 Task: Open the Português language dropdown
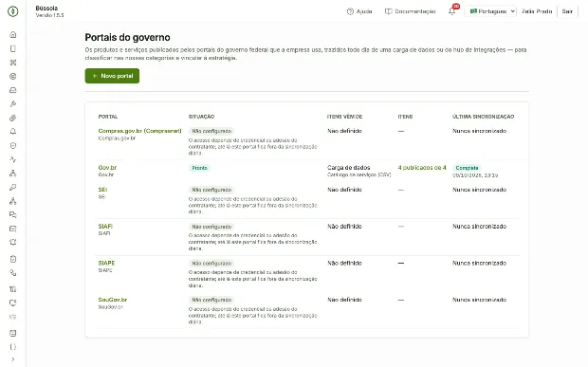point(490,11)
